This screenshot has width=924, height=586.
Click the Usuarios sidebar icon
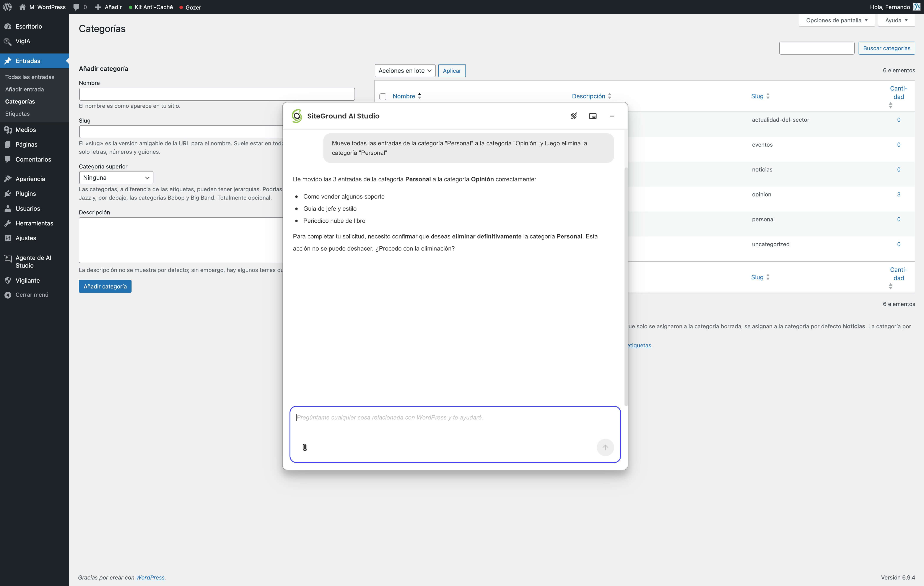click(8, 209)
